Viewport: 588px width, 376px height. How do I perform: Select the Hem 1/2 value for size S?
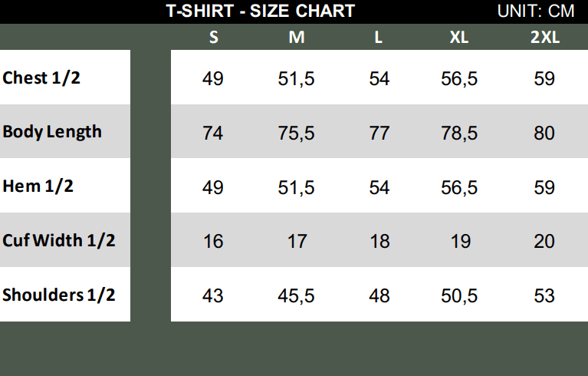[213, 187]
